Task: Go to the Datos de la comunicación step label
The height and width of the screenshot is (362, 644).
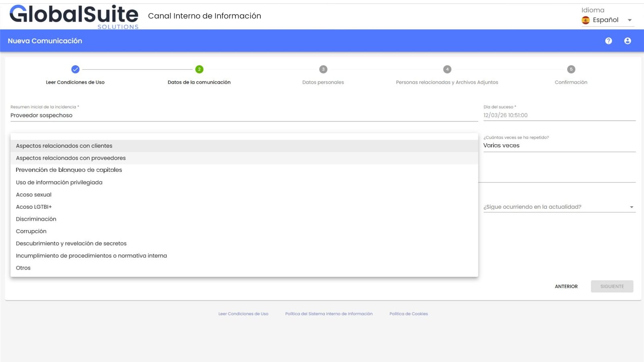Action: point(199,82)
